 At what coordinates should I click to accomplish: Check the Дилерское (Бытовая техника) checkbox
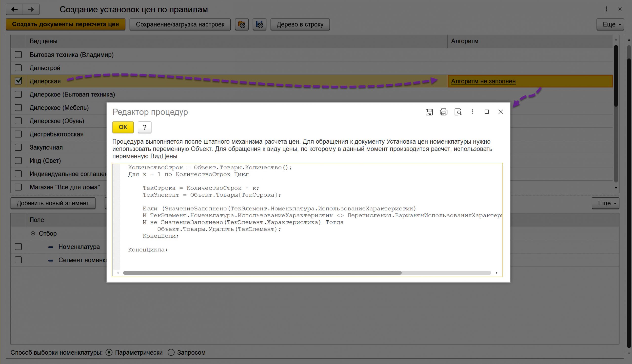click(18, 94)
